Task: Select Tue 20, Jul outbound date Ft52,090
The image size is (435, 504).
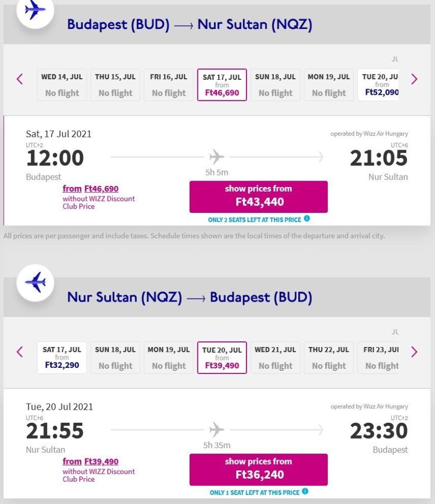Action: tap(380, 85)
